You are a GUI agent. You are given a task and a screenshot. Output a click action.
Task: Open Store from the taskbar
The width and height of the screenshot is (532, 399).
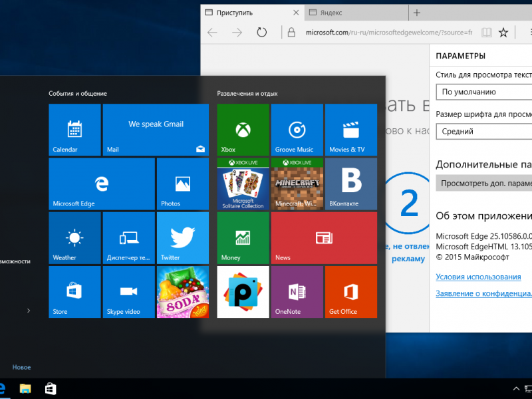click(51, 389)
